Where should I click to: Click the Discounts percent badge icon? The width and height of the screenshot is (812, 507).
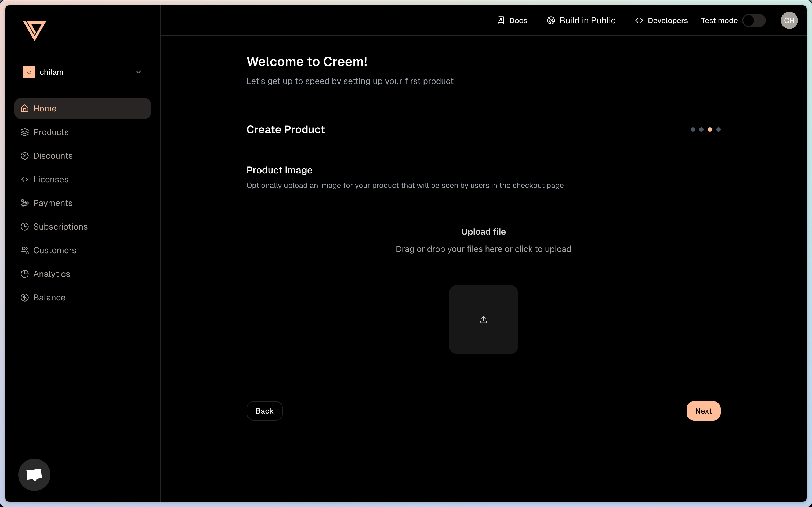click(x=25, y=155)
